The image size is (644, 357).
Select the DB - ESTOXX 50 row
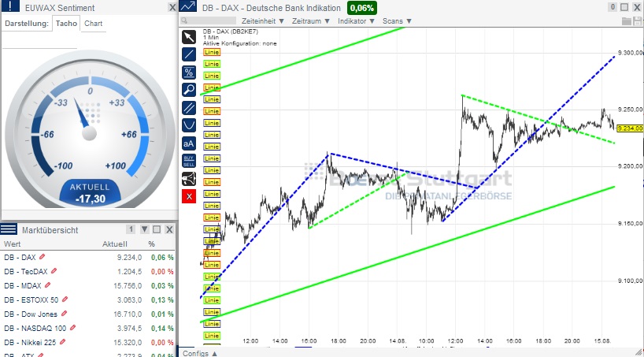click(x=88, y=299)
